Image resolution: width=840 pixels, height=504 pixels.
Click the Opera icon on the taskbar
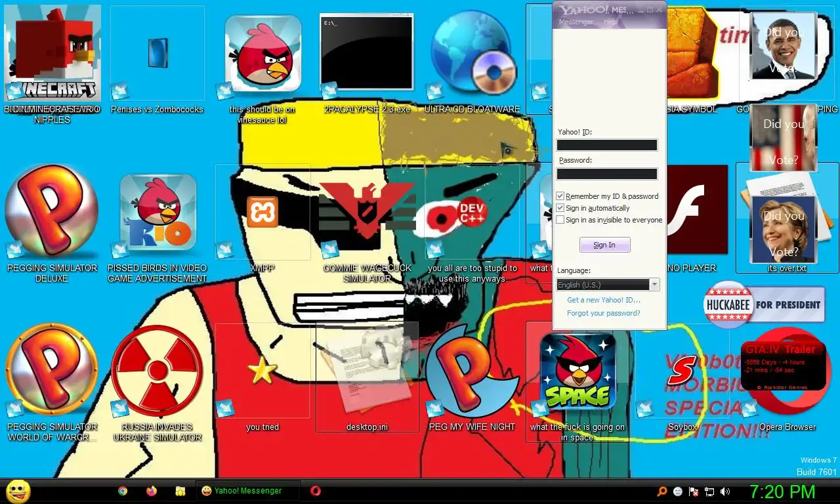pos(316,491)
